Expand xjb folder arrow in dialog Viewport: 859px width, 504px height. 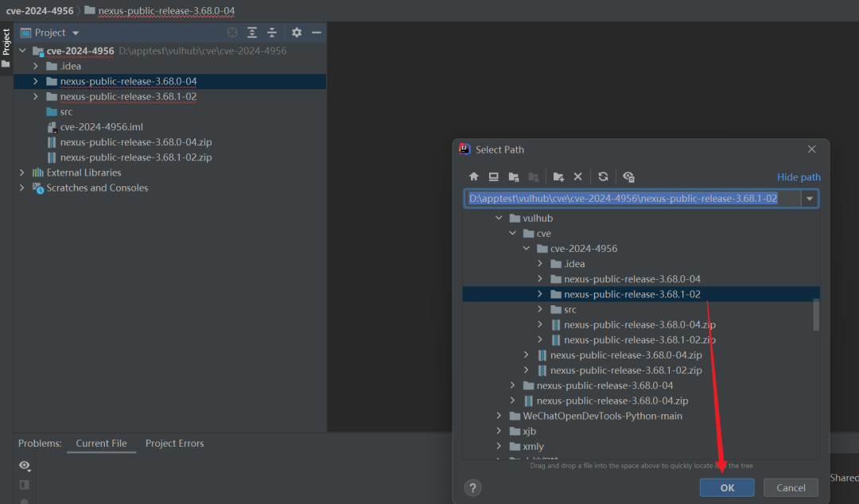[499, 431]
